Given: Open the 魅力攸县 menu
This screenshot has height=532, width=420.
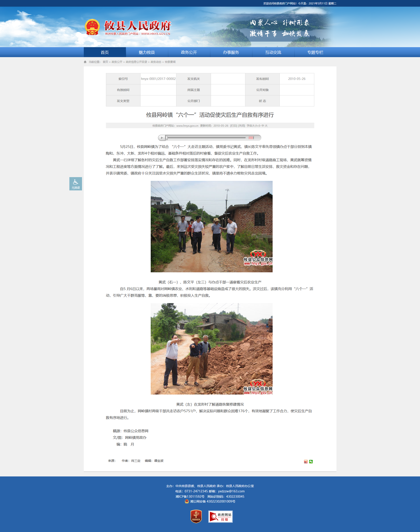Looking at the screenshot, I should [x=147, y=52].
